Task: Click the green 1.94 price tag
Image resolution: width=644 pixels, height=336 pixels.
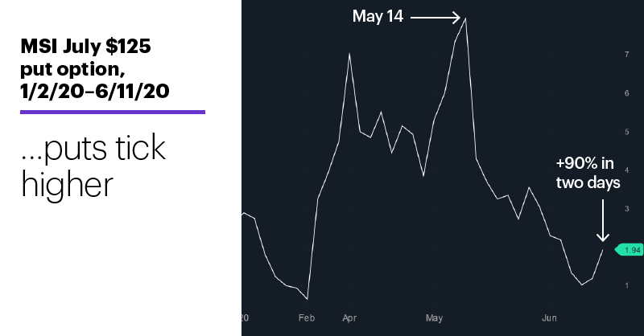Action: [x=630, y=250]
